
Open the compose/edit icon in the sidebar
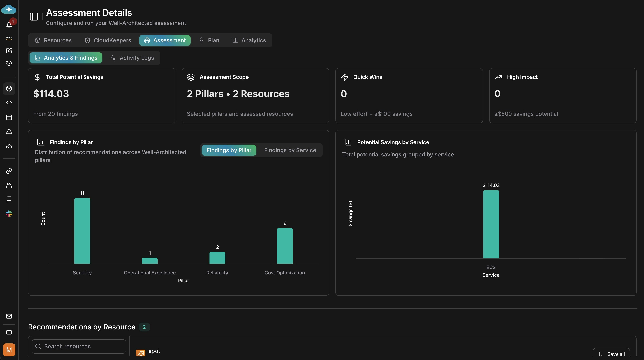pos(9,51)
